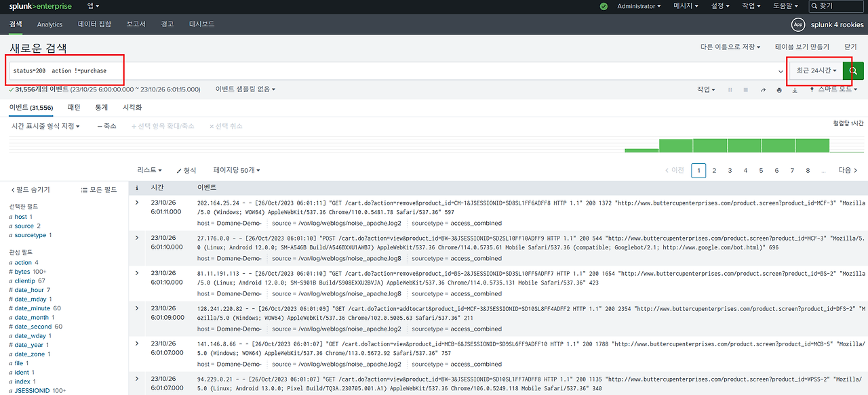This screenshot has height=395, width=868.
Task: Open the splunk 4 rookies App icon
Action: [x=798, y=24]
